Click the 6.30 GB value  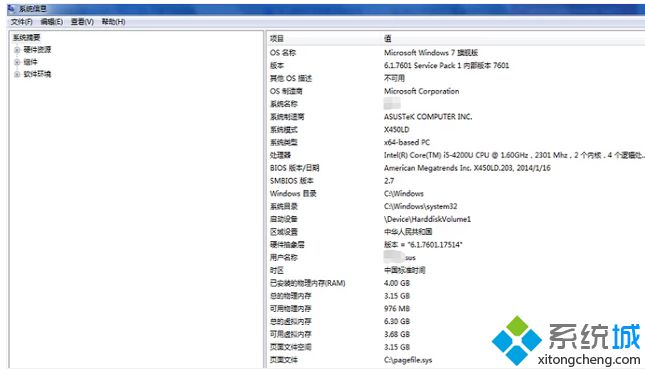point(397,321)
